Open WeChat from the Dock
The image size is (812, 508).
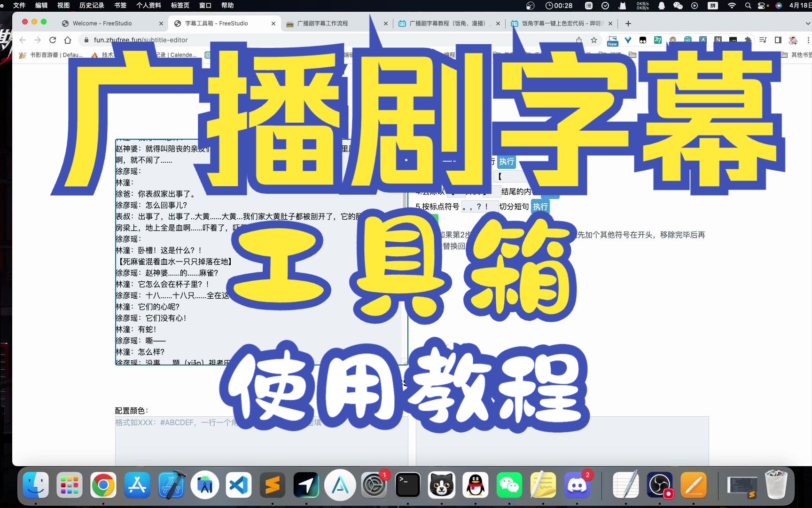509,485
